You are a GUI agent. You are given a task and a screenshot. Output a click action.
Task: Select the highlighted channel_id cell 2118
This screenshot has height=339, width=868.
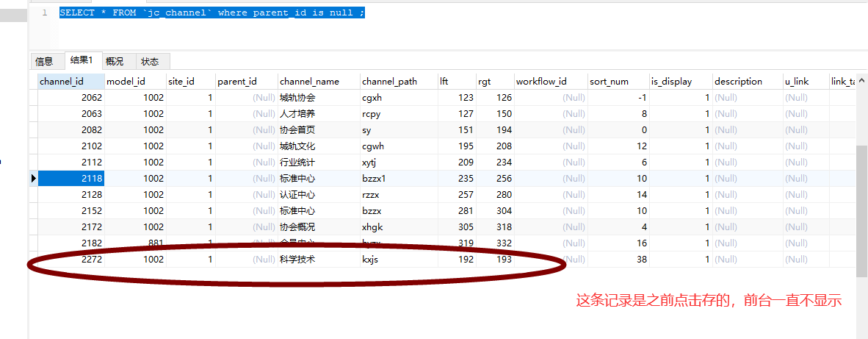click(70, 179)
